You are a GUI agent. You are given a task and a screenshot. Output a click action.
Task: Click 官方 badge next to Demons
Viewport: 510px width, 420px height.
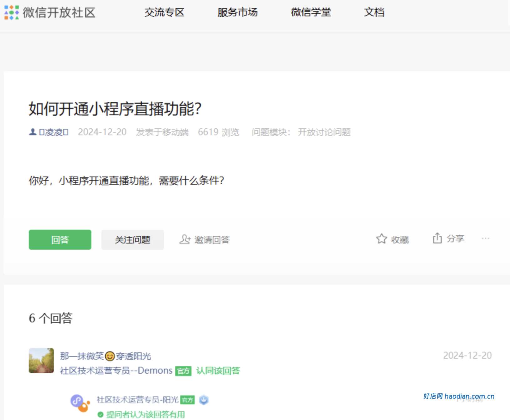183,371
